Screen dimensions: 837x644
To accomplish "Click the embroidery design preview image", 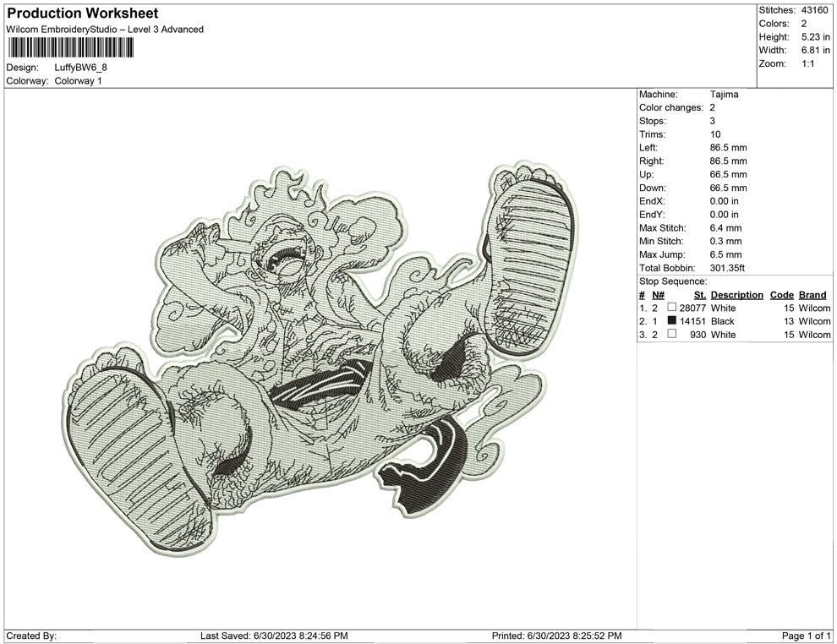I will pos(320,360).
